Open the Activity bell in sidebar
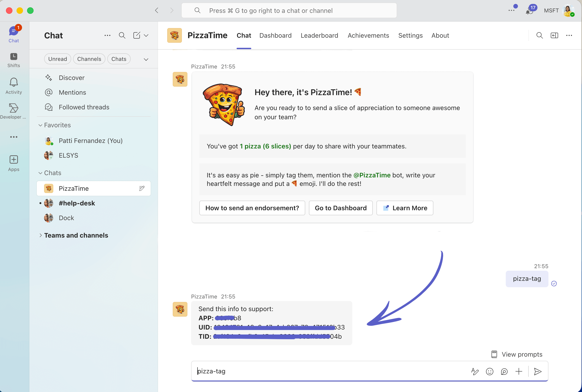The image size is (582, 392). (14, 86)
